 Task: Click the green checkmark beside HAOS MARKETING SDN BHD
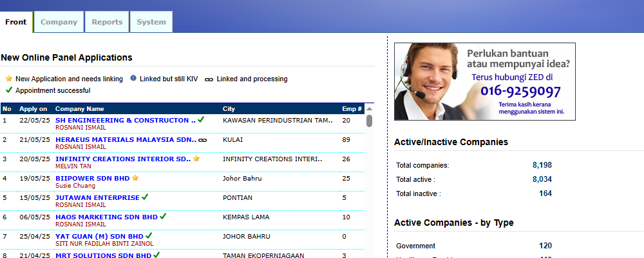pos(164,217)
